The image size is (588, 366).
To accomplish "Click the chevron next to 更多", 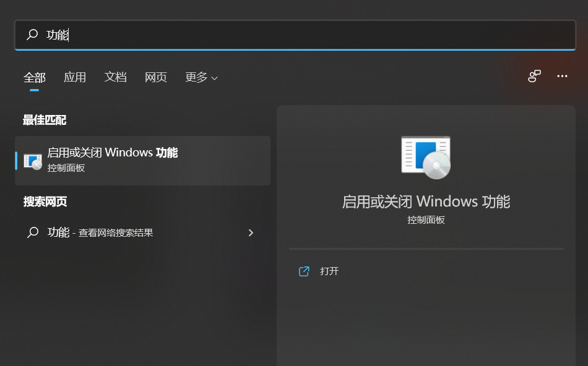I will [x=213, y=78].
